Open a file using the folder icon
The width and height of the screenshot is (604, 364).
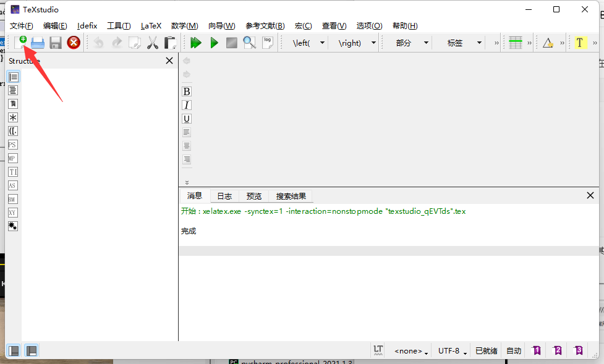pos(38,43)
